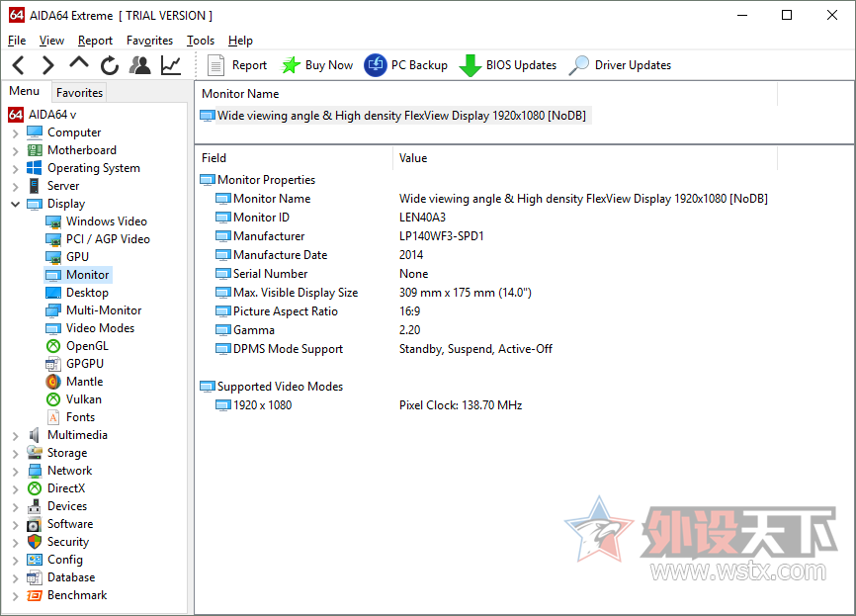This screenshot has width=856, height=616.
Task: Select the Gamma row
Action: tap(317, 330)
